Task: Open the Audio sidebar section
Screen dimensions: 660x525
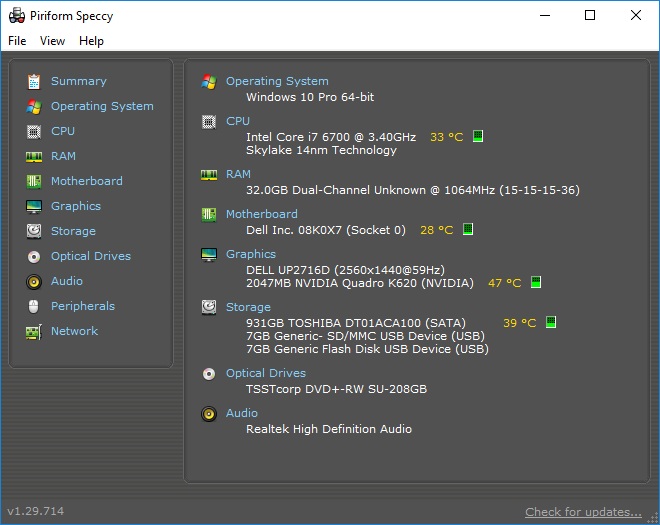Action: pyautogui.click(x=67, y=281)
